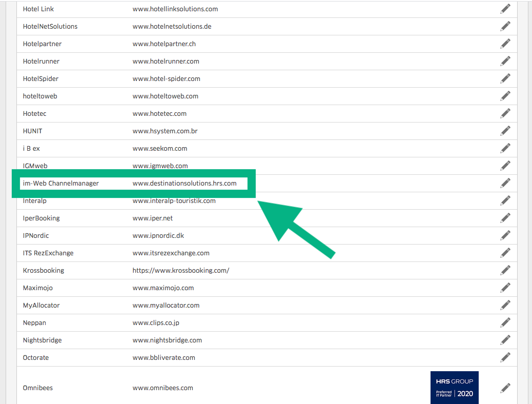Open edit pencil for HUNIT
The height and width of the screenshot is (404, 532).
(x=505, y=131)
